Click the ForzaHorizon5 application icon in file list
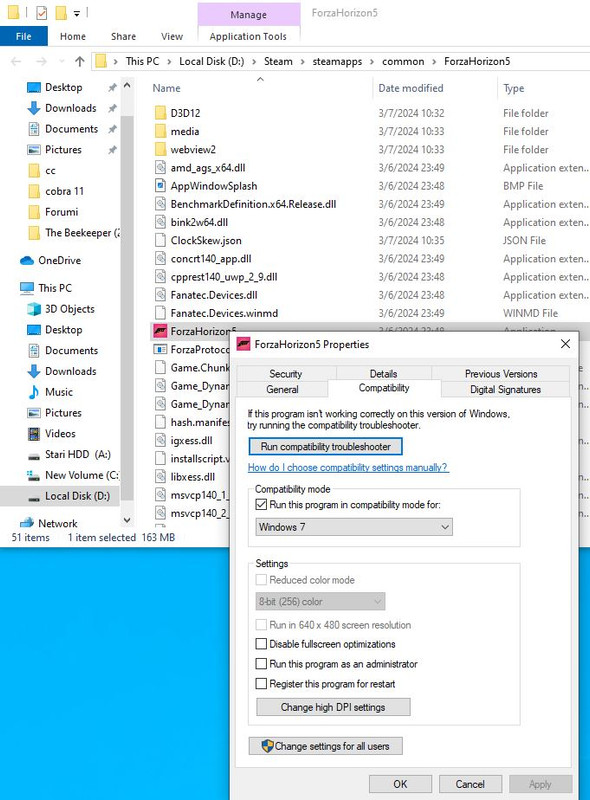Viewport: 590px width, 800px height. tap(160, 331)
